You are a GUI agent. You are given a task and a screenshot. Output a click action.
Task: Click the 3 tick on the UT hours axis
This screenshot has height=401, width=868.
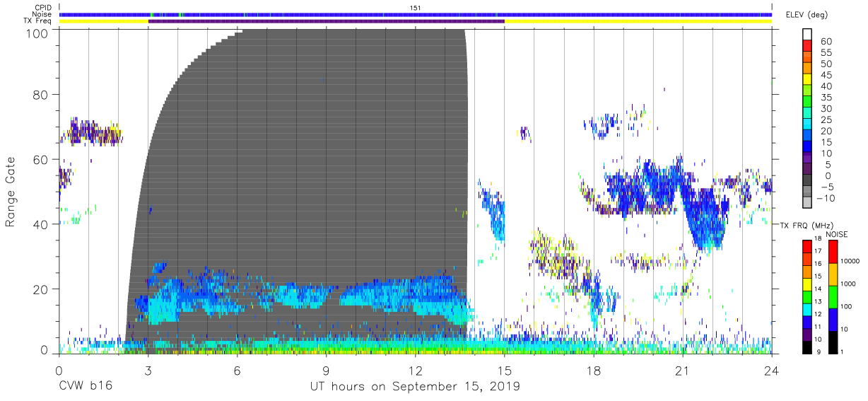[x=148, y=370]
